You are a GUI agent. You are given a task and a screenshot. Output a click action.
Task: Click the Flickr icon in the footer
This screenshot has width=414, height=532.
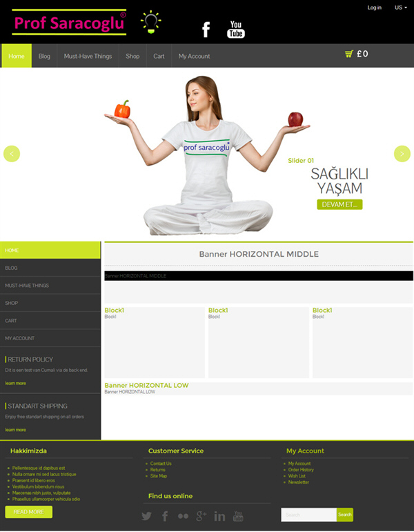point(184,516)
